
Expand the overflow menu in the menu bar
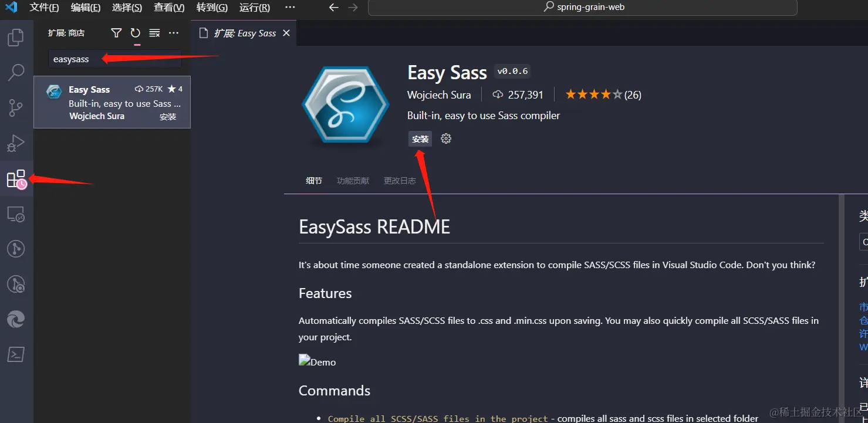tap(290, 8)
